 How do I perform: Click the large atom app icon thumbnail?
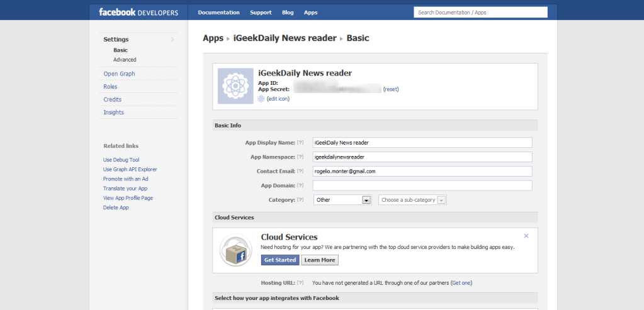[235, 86]
